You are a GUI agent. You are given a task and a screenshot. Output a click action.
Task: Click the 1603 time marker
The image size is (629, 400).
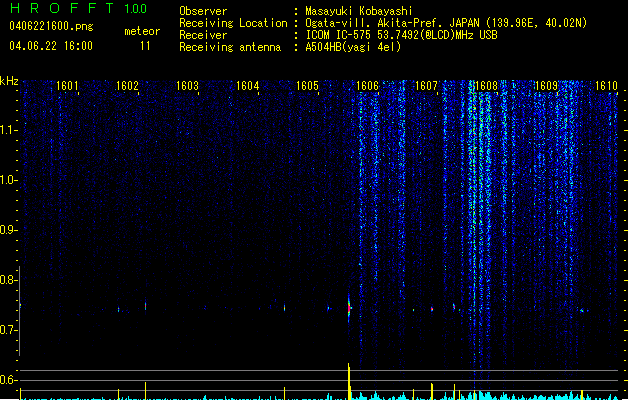coord(187,86)
